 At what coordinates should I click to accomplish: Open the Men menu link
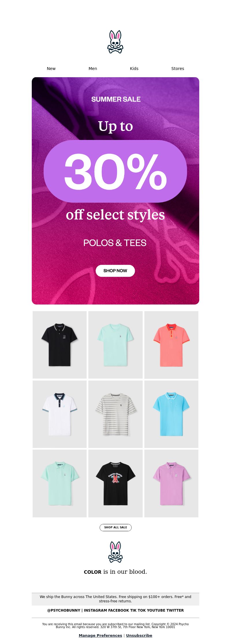click(x=93, y=69)
